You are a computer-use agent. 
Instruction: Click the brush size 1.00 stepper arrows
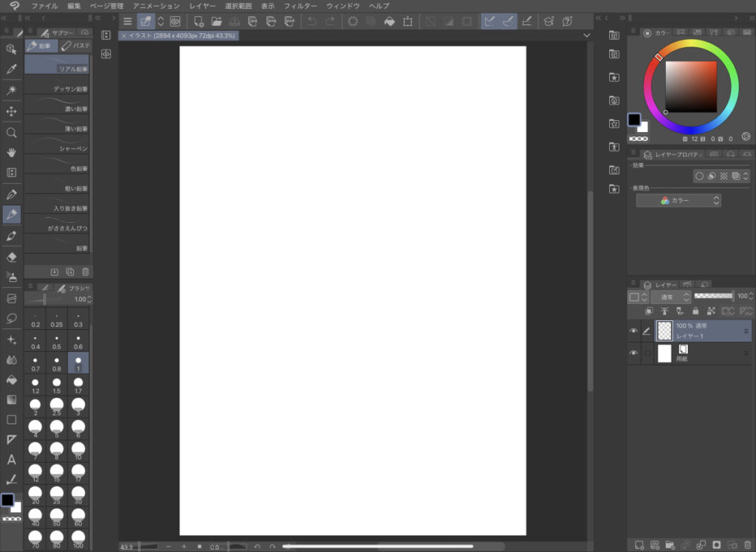pos(89,300)
